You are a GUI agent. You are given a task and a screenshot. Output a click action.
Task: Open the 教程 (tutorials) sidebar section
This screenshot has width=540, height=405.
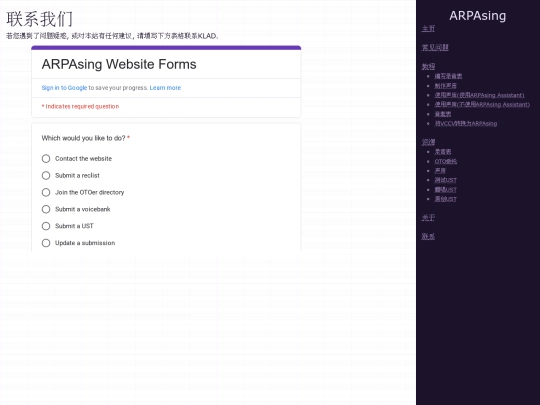(428, 66)
